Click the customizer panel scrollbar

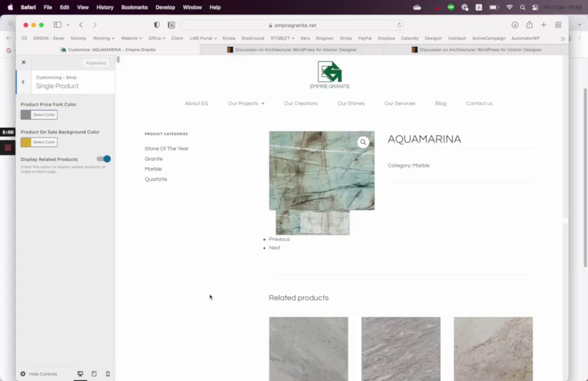coord(118,60)
